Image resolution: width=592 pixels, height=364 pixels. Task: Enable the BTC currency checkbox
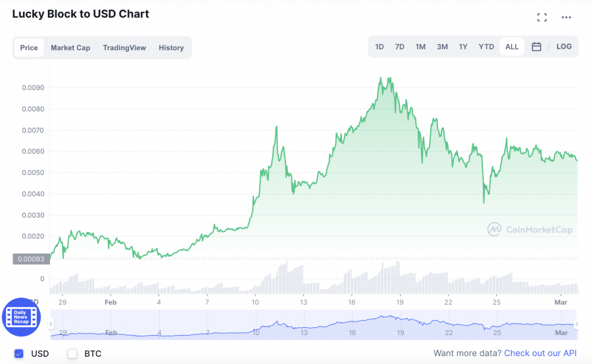72,353
